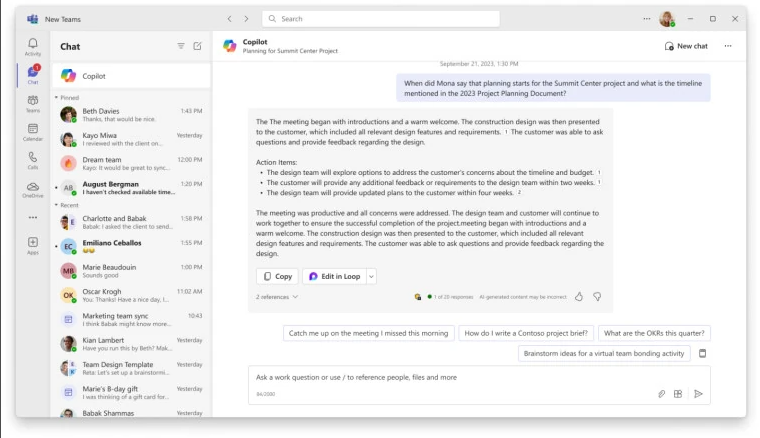
Task: Open the chat with Beth Davies
Action: [x=130, y=115]
